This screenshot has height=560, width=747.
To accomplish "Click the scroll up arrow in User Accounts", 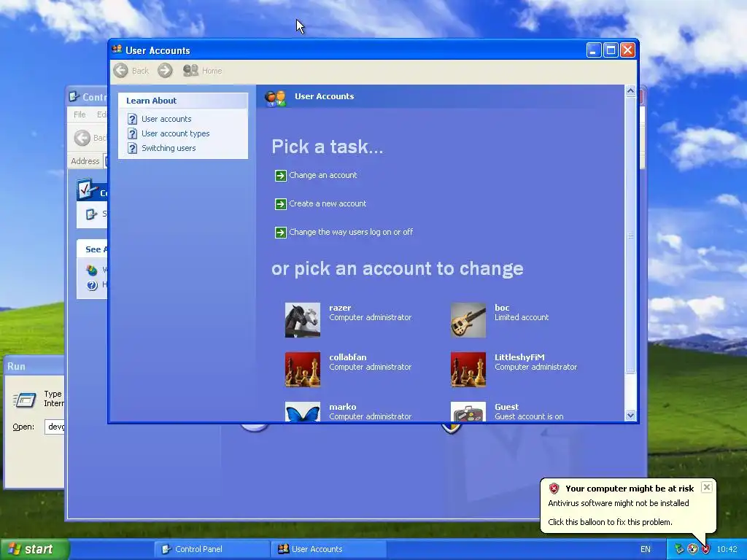I will click(x=630, y=91).
